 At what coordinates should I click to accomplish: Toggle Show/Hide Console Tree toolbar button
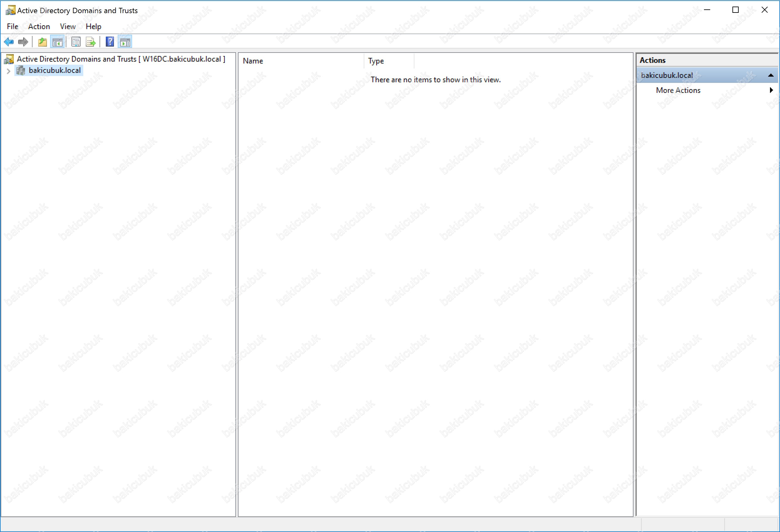(57, 42)
